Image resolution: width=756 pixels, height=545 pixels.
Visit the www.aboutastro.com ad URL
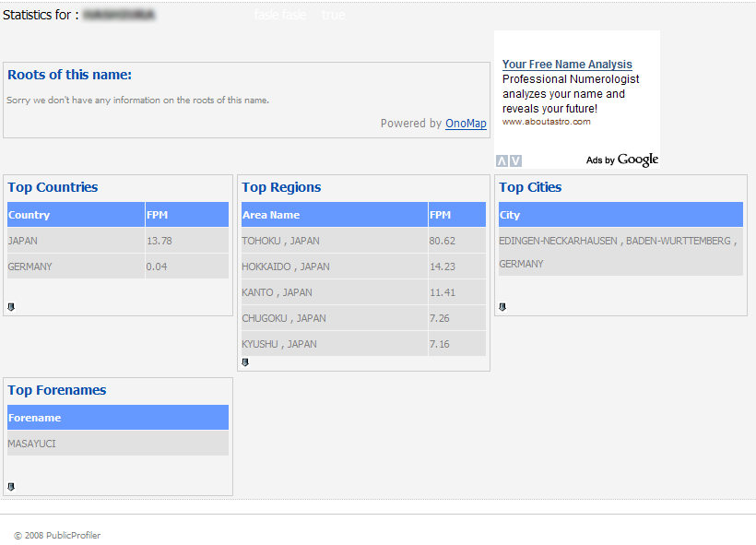546,121
